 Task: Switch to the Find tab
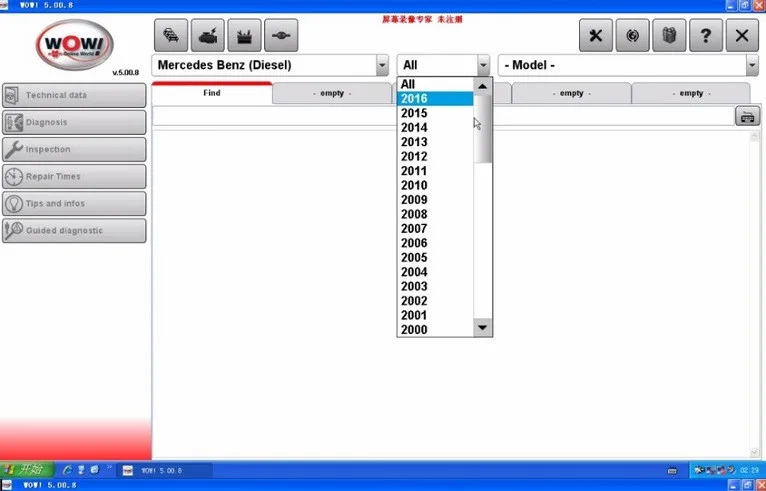[212, 93]
